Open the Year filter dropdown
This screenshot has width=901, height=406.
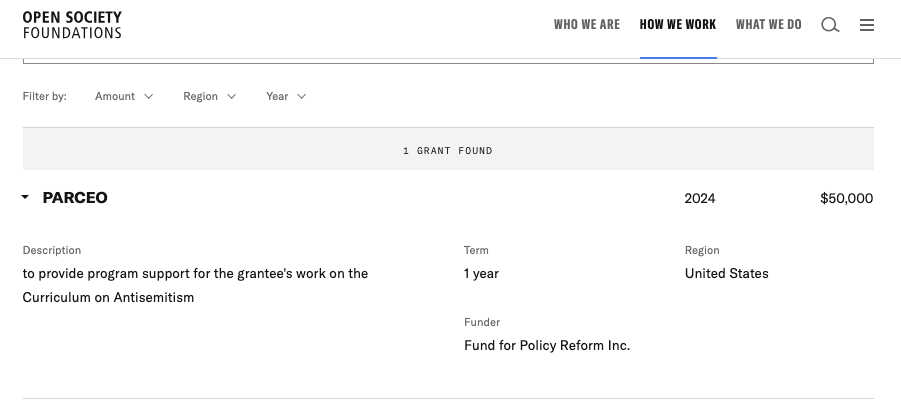[286, 96]
